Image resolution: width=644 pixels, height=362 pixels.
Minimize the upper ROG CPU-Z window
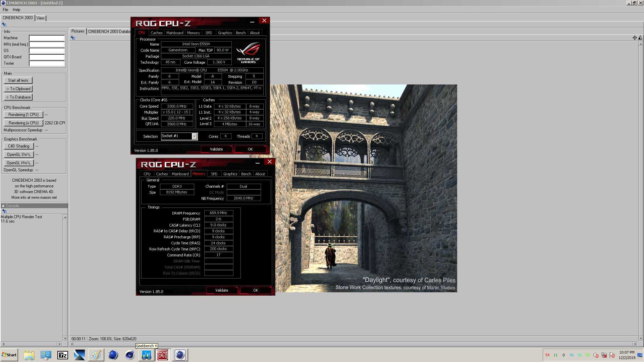coord(252,21)
